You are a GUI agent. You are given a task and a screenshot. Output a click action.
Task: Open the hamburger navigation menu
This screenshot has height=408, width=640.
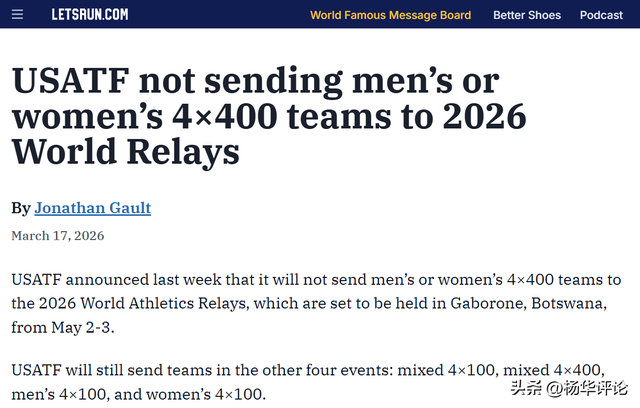17,15
